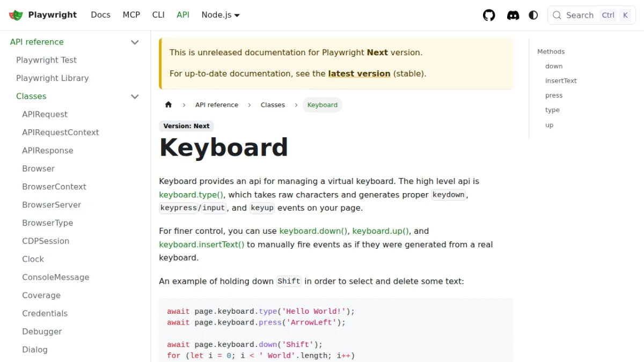Open APIResponse class page
The height and width of the screenshot is (362, 644).
tap(48, 151)
